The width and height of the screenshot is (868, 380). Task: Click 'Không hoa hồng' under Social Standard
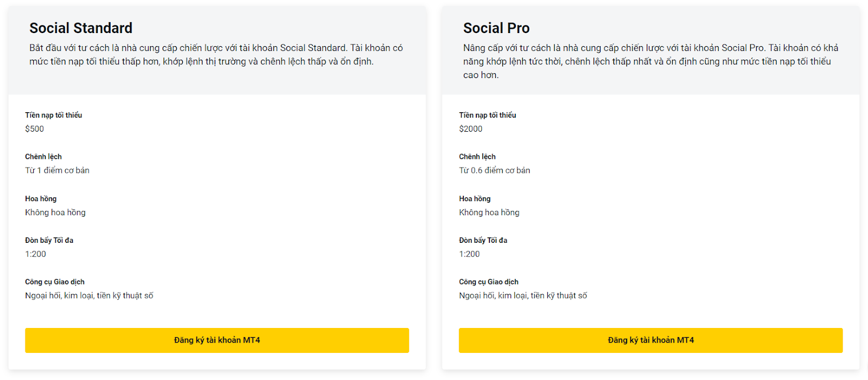55,212
